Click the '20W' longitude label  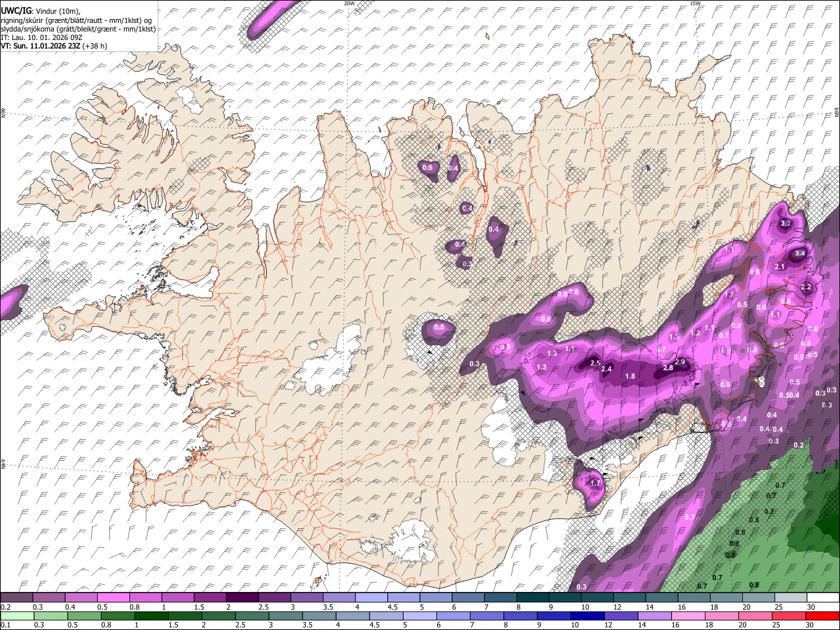[349, 3]
